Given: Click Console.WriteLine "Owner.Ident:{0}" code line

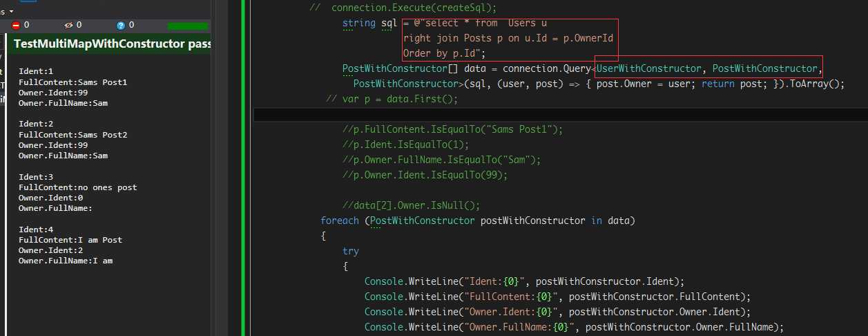Looking at the screenshot, I should pos(557,312).
